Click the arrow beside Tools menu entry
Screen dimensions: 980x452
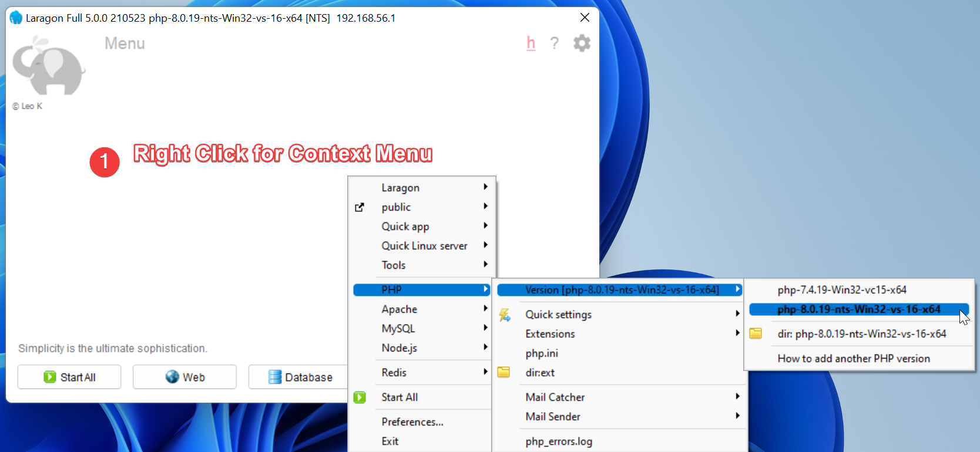pos(485,264)
